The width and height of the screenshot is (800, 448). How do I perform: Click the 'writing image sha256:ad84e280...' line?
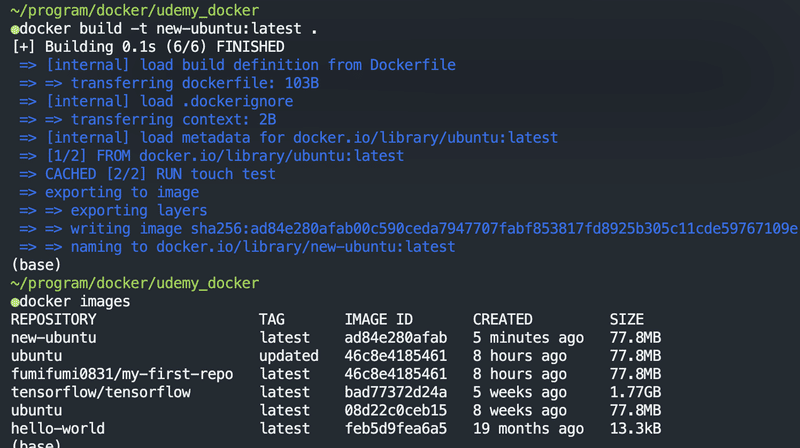[409, 229]
